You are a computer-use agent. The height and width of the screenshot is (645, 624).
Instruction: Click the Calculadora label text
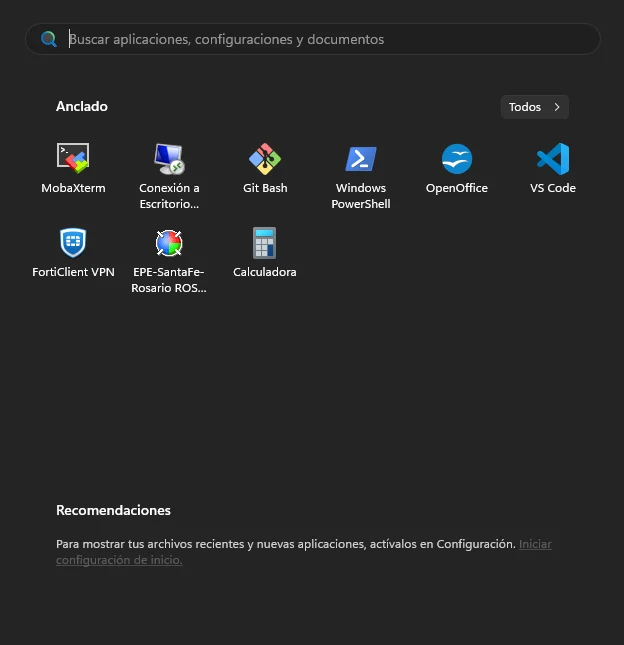[264, 272]
